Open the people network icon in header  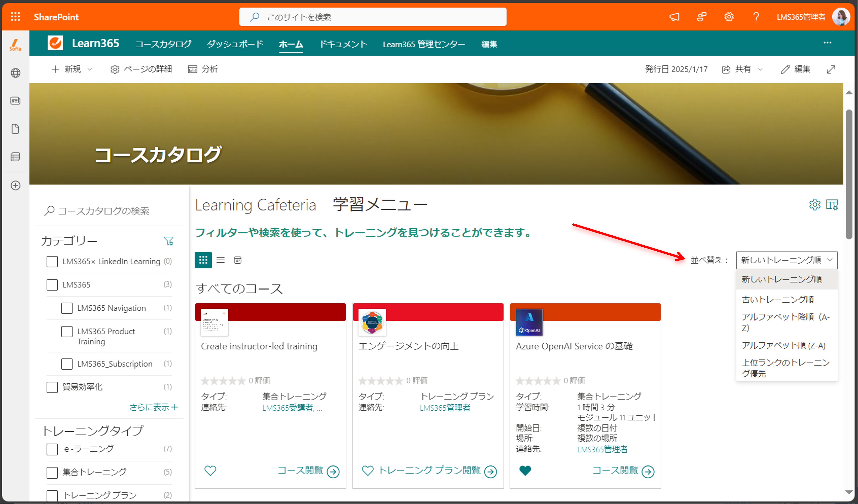(702, 17)
